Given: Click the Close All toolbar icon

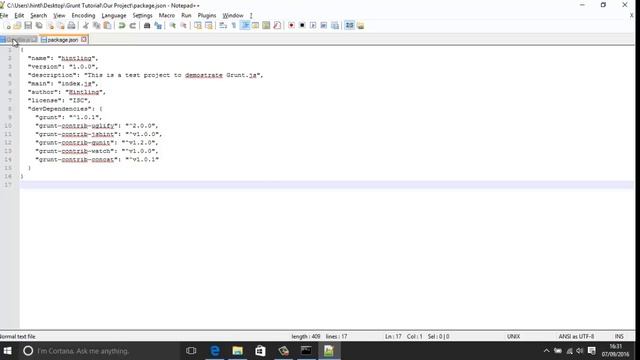Looking at the screenshot, I should tap(60, 26).
